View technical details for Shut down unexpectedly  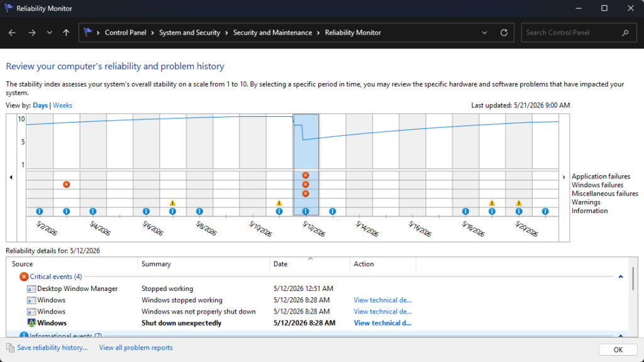pyautogui.click(x=382, y=323)
